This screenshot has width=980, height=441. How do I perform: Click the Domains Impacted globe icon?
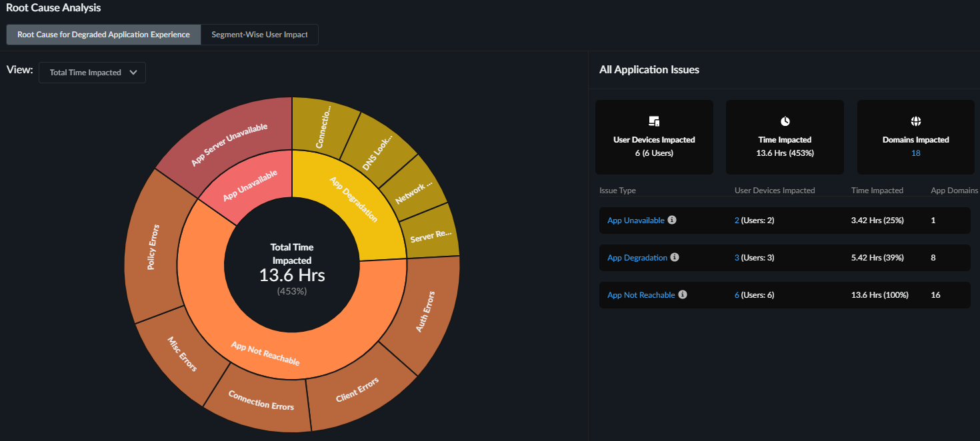(915, 121)
